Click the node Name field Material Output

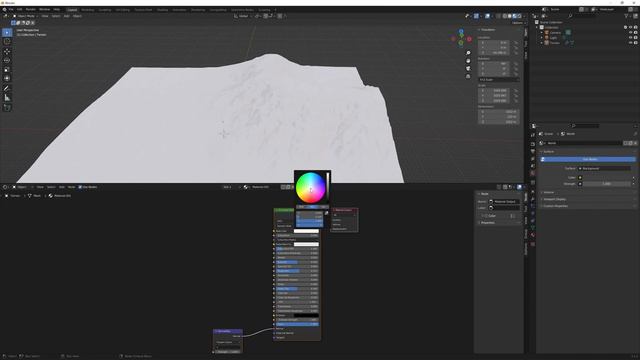click(504, 202)
